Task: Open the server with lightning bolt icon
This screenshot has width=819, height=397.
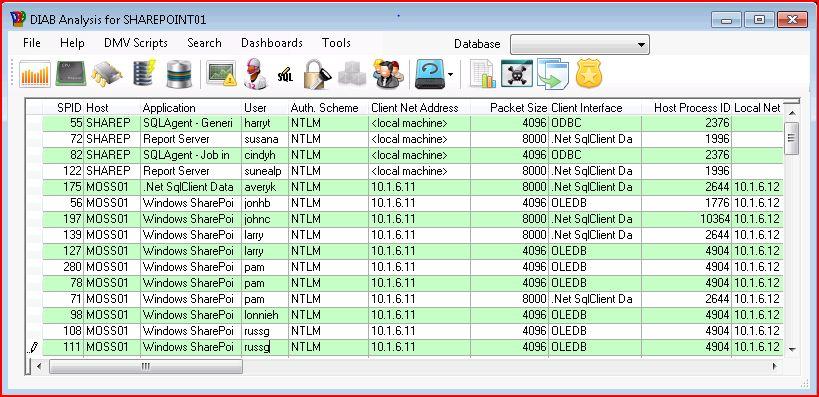Action: (x=144, y=74)
